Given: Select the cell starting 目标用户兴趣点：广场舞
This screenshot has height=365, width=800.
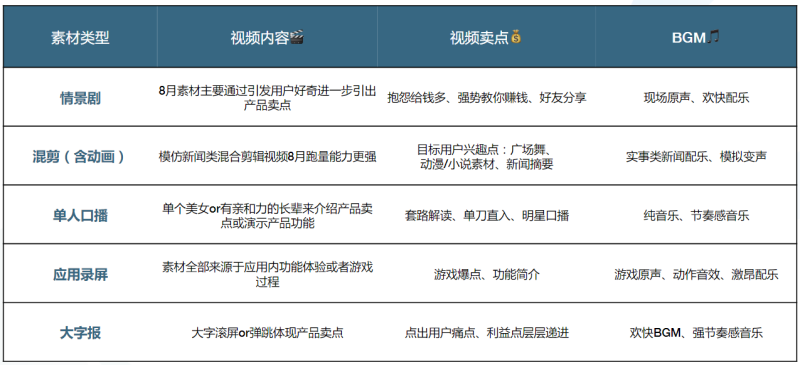Looking at the screenshot, I should pyautogui.click(x=485, y=157).
